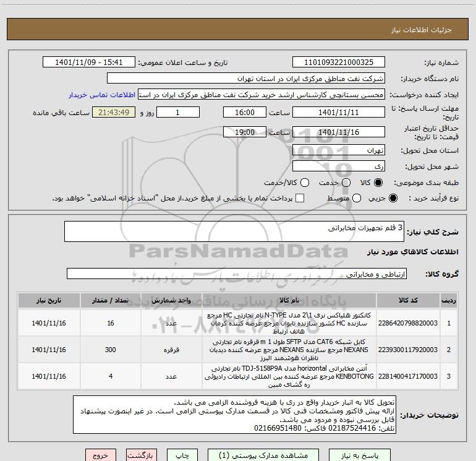The width and height of the screenshot is (476, 461).
Task: Click the delivery city field ری
Action: (x=339, y=166)
